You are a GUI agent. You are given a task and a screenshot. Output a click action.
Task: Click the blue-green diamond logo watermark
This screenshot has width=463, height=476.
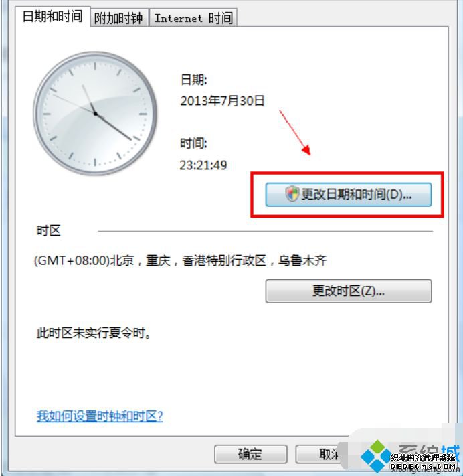377,455
